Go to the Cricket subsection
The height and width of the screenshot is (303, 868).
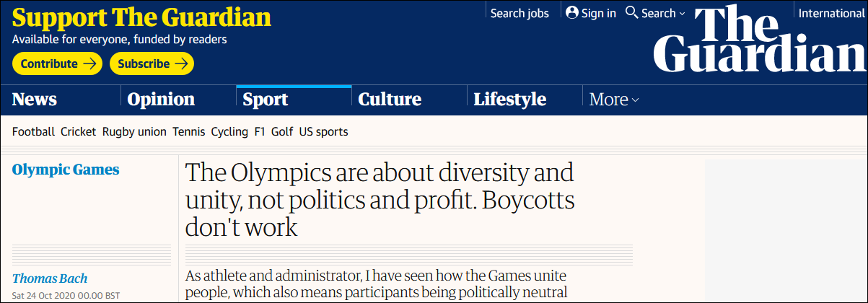click(x=78, y=131)
